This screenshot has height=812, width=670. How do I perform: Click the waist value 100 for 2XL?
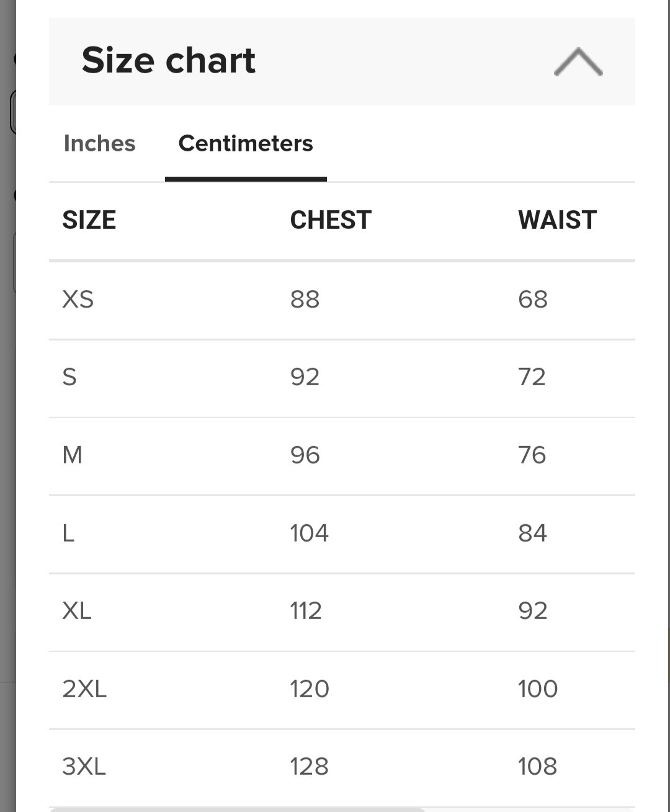(x=538, y=689)
